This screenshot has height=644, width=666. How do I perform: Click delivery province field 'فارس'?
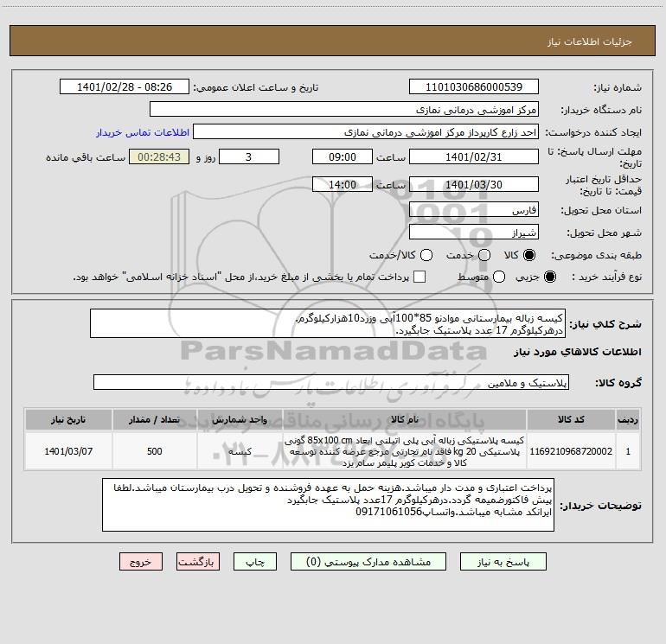pos(474,209)
